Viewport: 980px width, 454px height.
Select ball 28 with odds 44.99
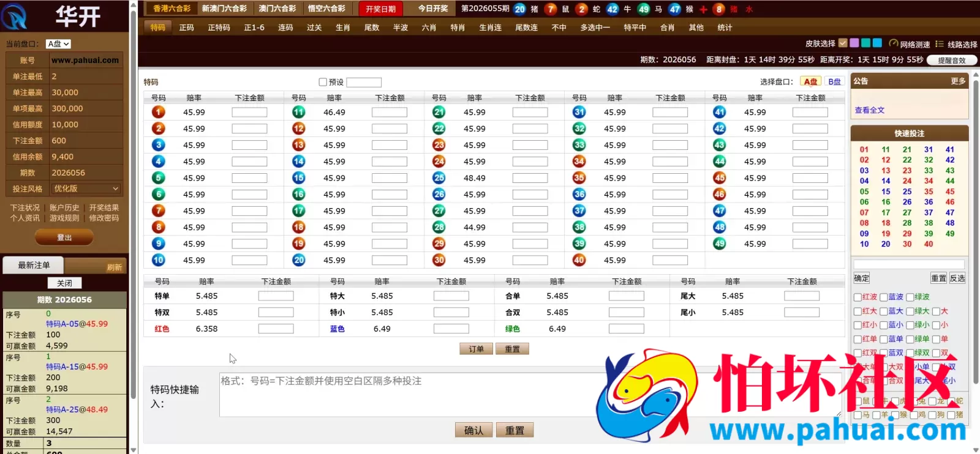[439, 227]
